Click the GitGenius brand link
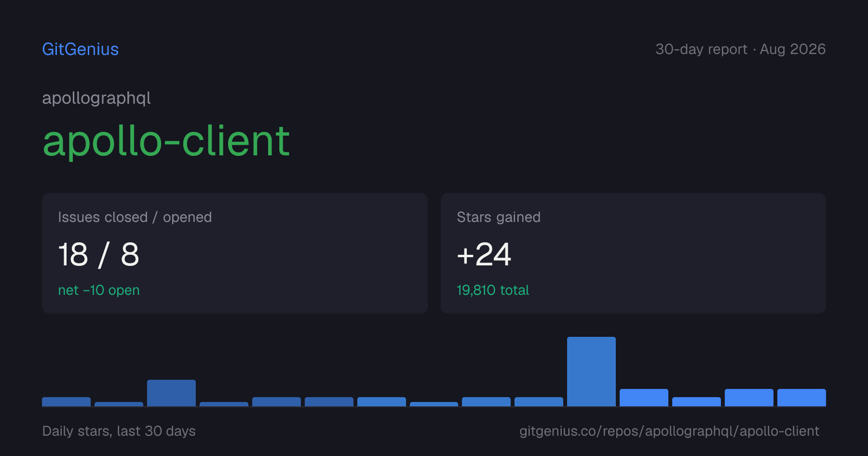868x456 pixels. 81,49
